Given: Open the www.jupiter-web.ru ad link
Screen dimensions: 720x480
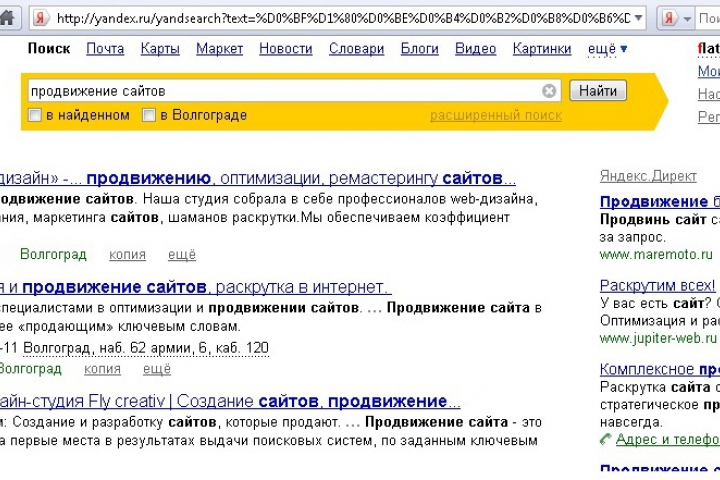Looking at the screenshot, I should [x=658, y=339].
